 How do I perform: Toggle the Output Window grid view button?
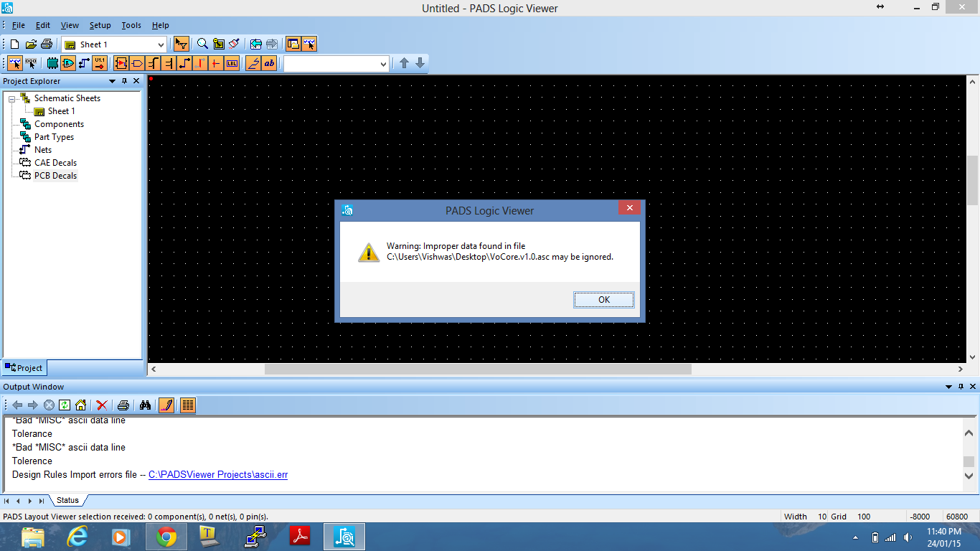click(x=187, y=405)
